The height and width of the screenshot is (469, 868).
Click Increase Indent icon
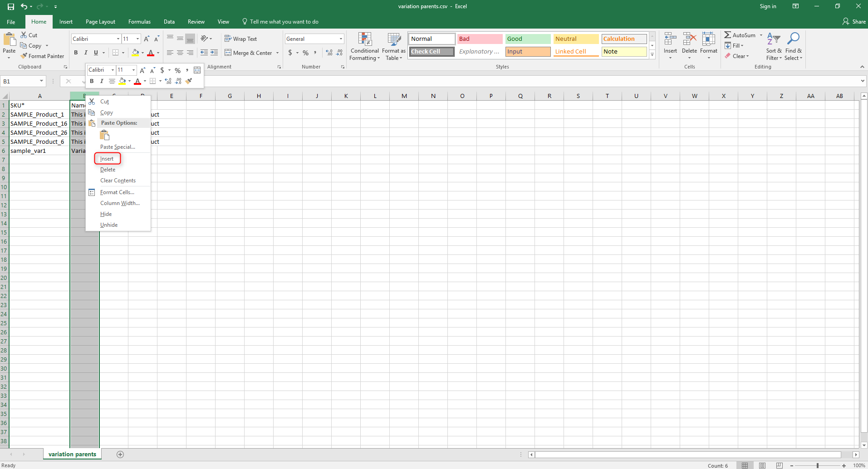click(x=214, y=53)
